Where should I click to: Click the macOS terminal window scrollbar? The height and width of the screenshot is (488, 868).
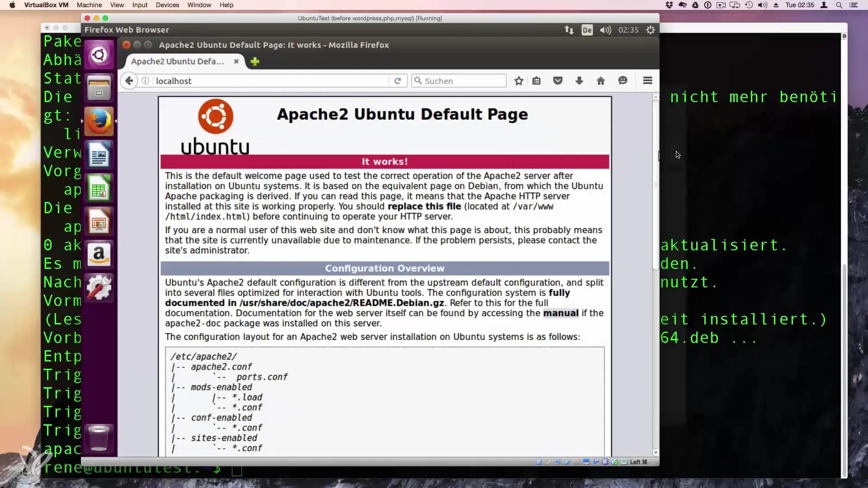(x=844, y=371)
